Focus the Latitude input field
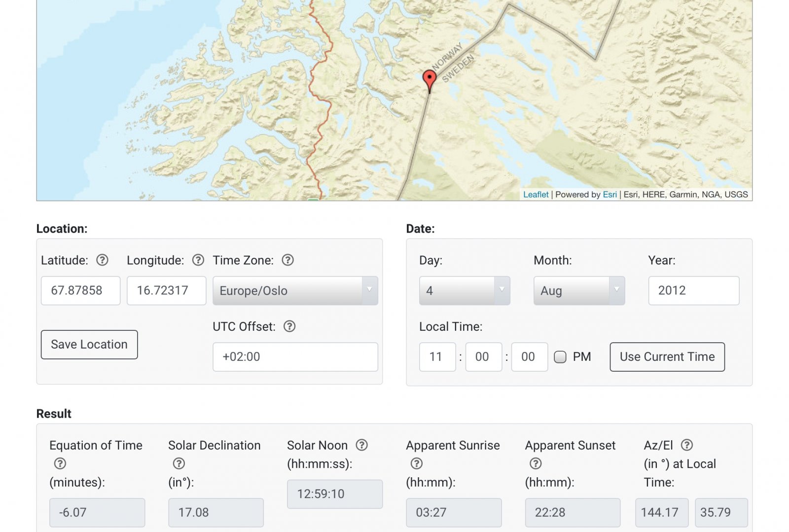Image resolution: width=789 pixels, height=532 pixels. coord(80,290)
